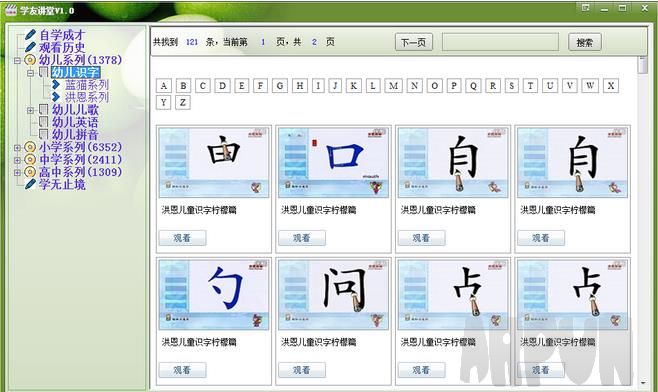The image size is (658, 392).
Task: Click the page icon next to 幼儿识字
Action: tap(44, 72)
